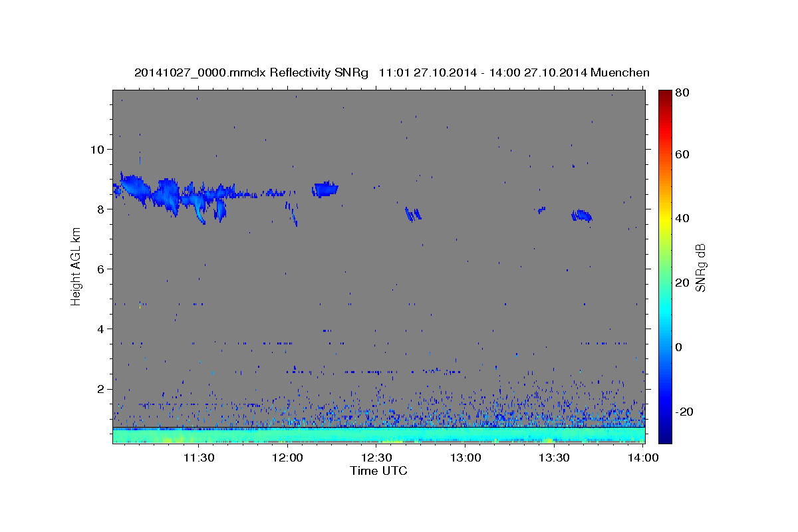Click the 'Height AGL km' axis label
The width and height of the screenshot is (798, 532).
76,267
